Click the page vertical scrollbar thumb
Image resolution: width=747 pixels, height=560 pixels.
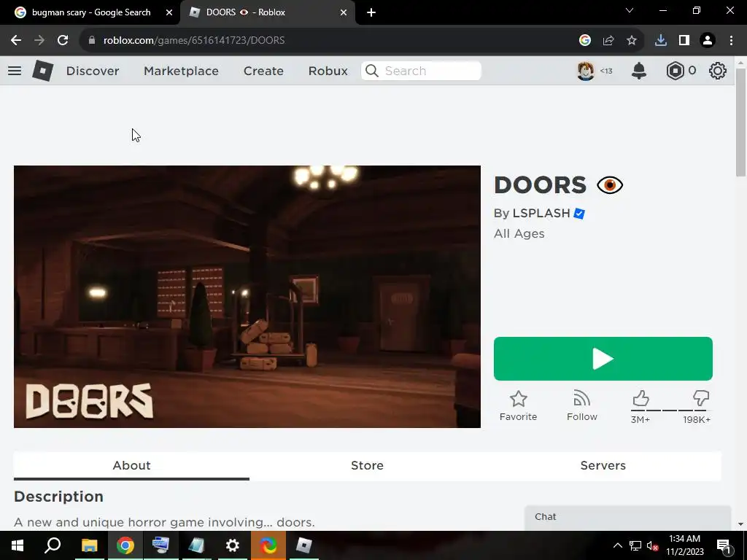(x=741, y=122)
